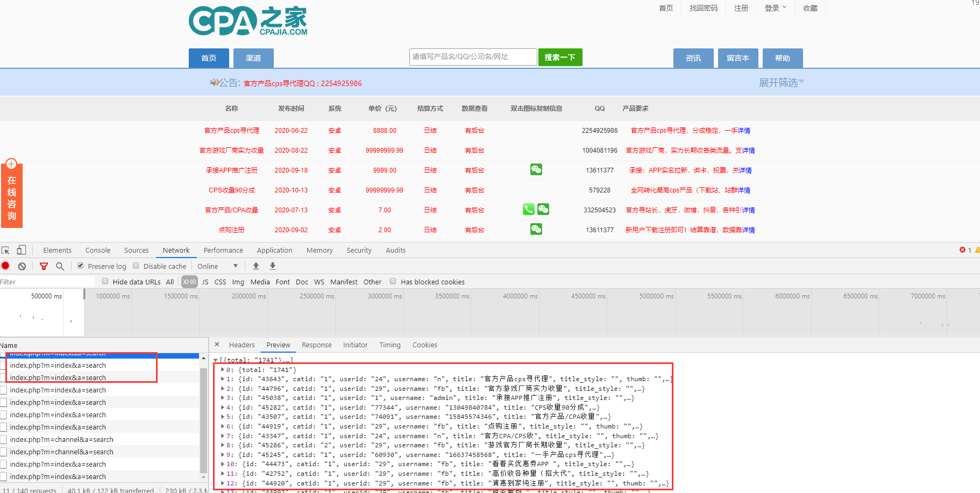Open the Response tab of the request

[x=317, y=345]
